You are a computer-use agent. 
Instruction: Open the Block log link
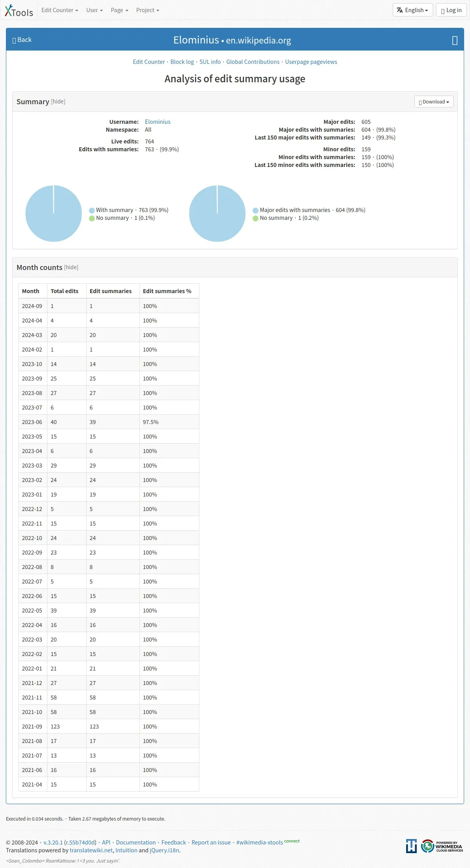(182, 62)
